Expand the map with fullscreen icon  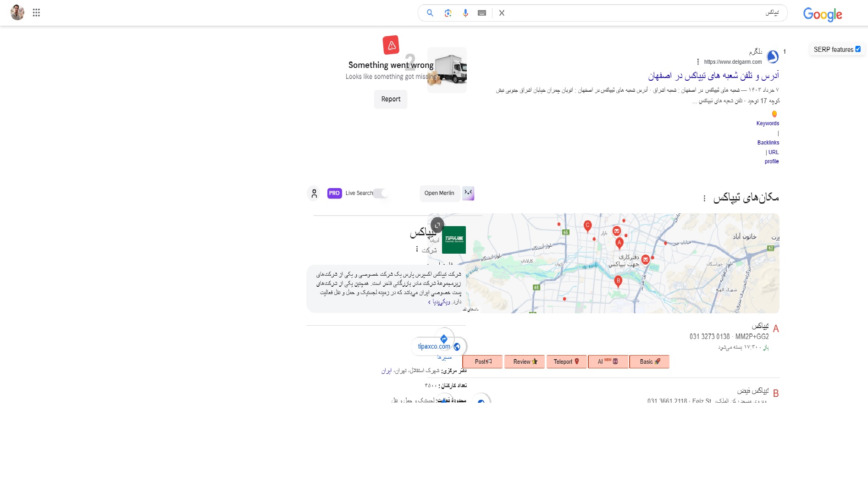pos(437,225)
